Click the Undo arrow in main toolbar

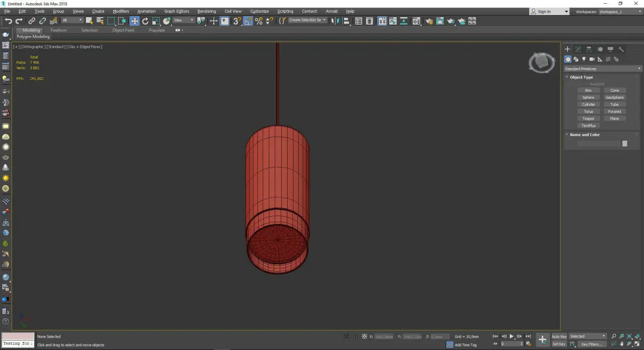point(9,21)
